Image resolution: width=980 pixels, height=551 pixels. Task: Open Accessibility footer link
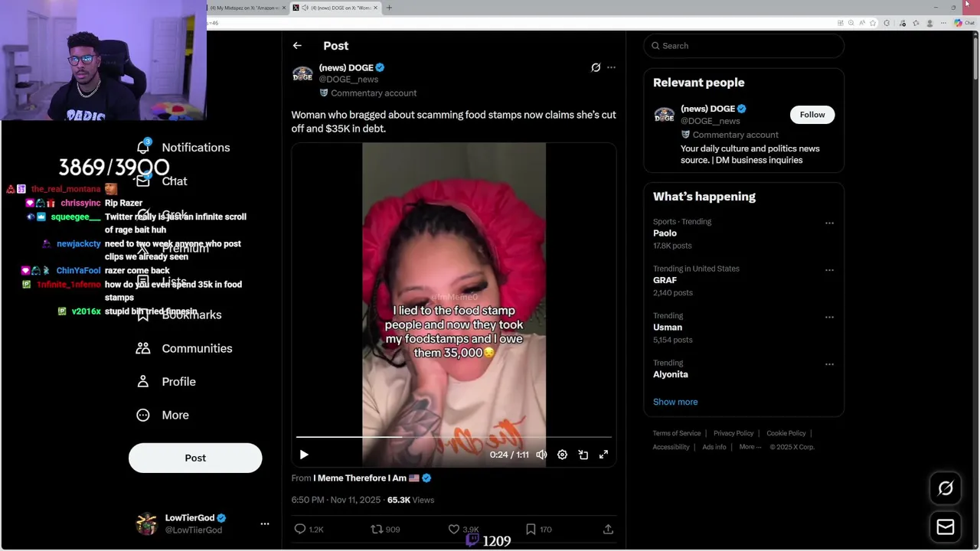[x=671, y=447]
